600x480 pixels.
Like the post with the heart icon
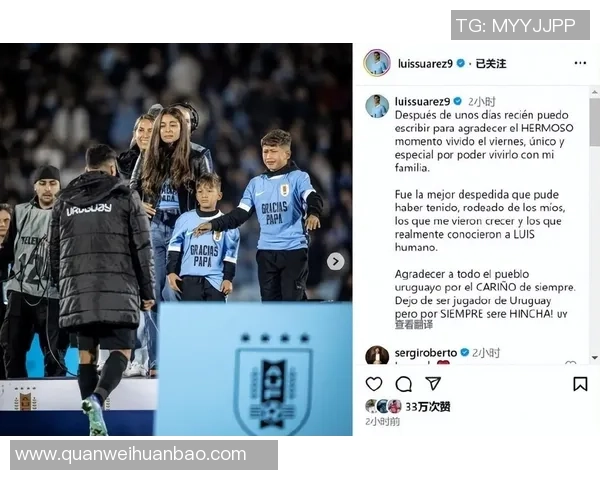pos(374,384)
